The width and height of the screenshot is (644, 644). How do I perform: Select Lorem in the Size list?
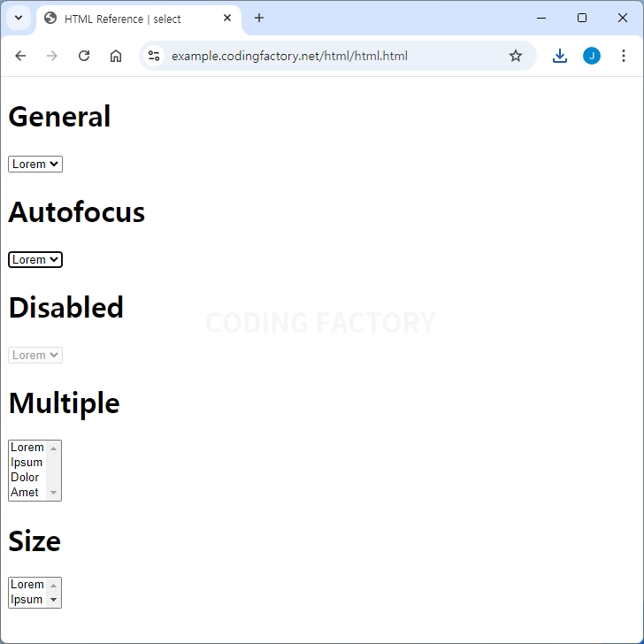[x=27, y=585]
